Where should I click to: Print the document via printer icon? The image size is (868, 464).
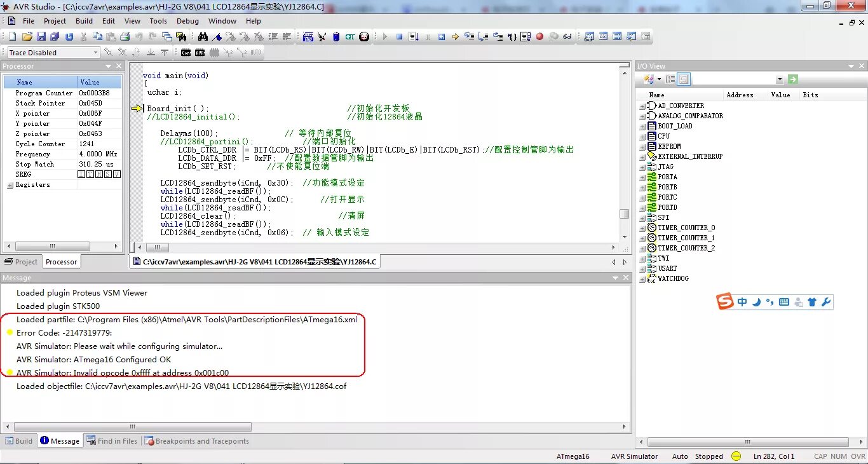point(125,36)
